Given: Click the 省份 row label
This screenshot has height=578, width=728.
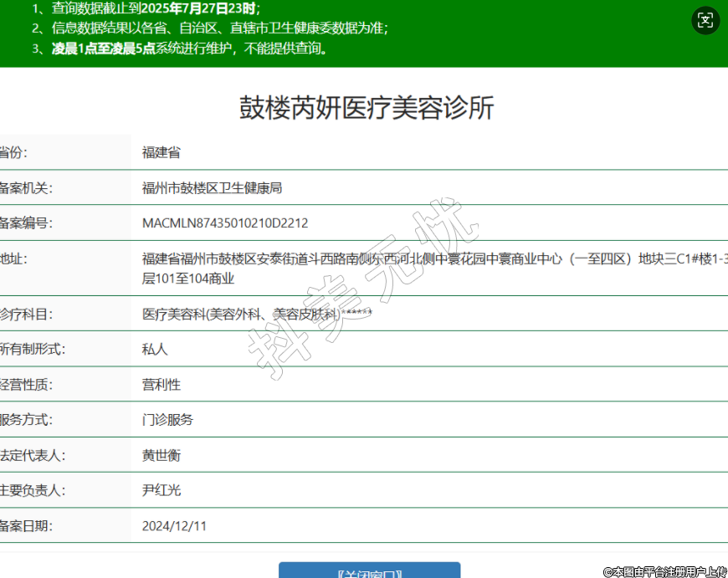Looking at the screenshot, I should click(x=13, y=152).
